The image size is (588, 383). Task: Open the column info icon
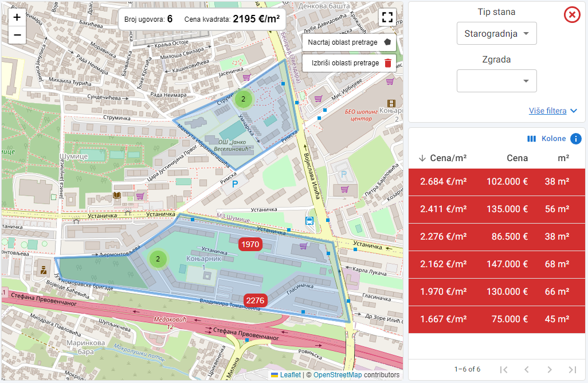(x=576, y=139)
